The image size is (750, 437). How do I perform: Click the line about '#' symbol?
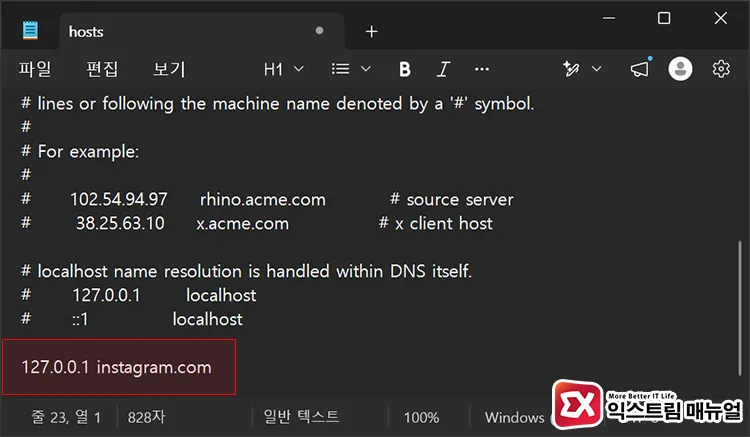(x=277, y=104)
